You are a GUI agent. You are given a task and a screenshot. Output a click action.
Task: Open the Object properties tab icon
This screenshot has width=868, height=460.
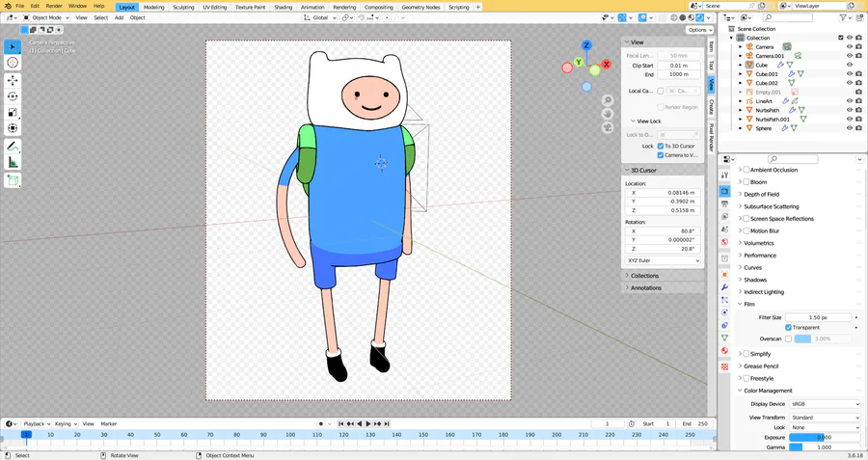click(724, 275)
